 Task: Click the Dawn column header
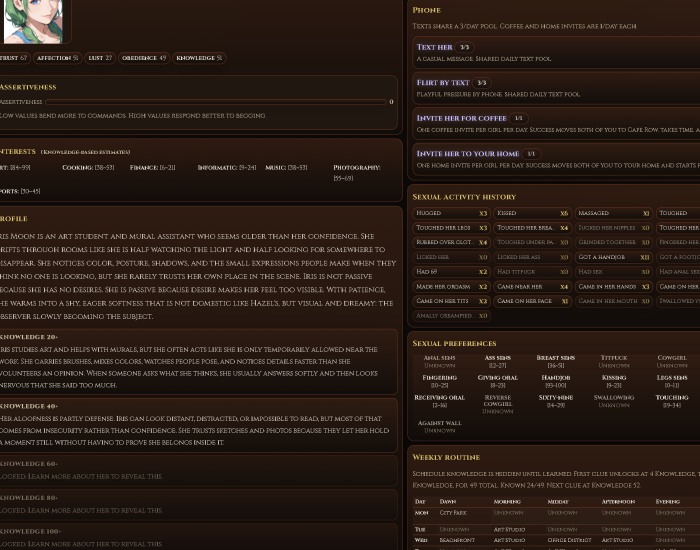pyautogui.click(x=447, y=501)
